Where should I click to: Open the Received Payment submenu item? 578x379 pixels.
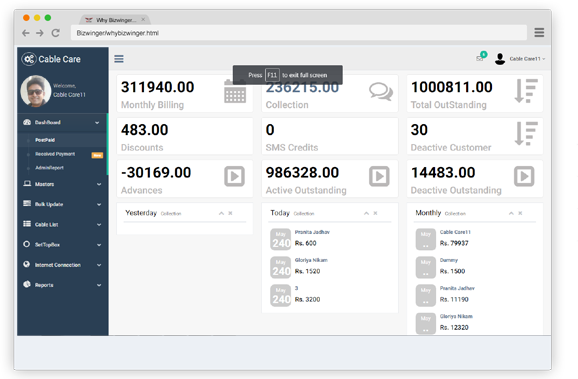(55, 154)
